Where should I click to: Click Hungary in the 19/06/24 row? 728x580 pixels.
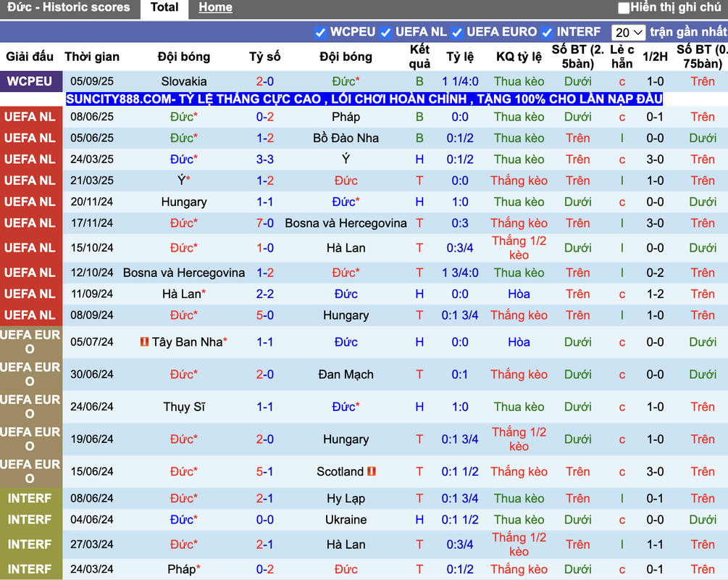[346, 439]
